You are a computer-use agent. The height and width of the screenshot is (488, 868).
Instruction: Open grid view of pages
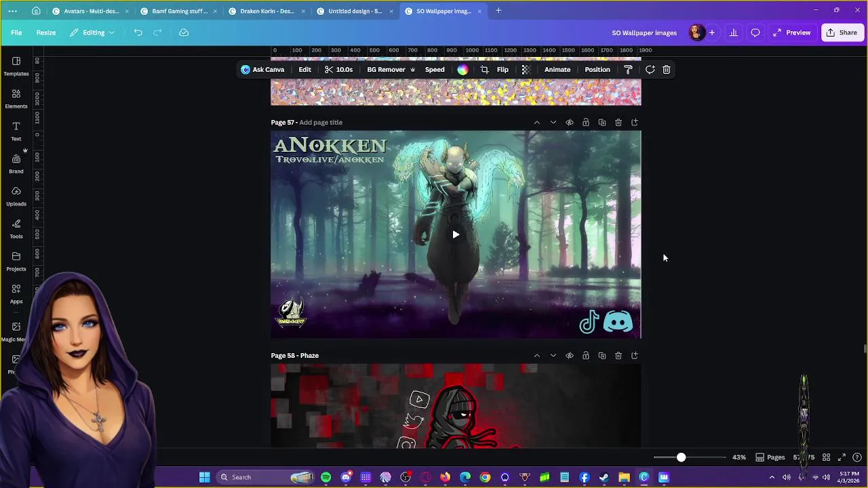coord(826,457)
